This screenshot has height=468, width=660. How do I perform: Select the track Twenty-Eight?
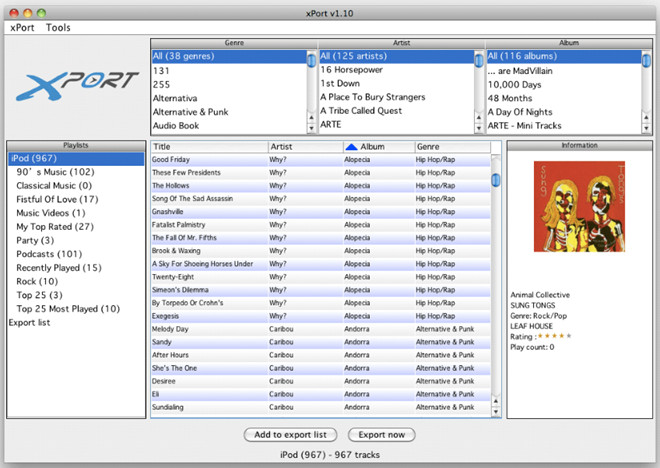321,277
